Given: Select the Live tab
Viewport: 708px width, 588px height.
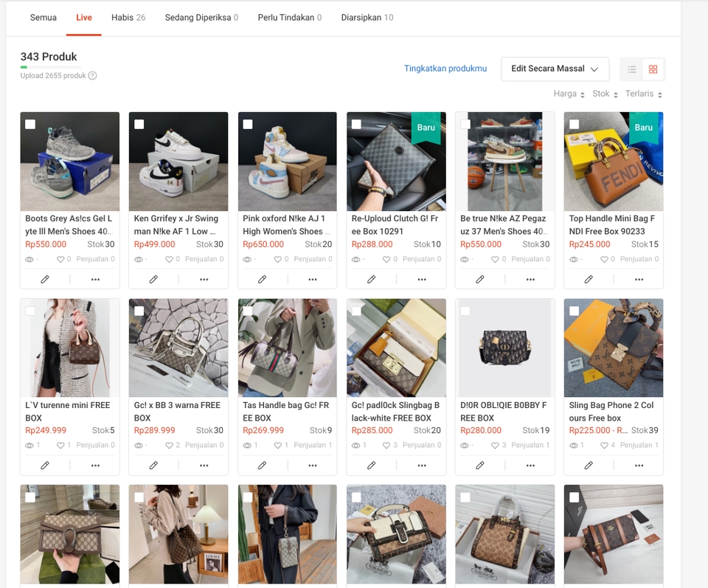Looking at the screenshot, I should pyautogui.click(x=84, y=18).
